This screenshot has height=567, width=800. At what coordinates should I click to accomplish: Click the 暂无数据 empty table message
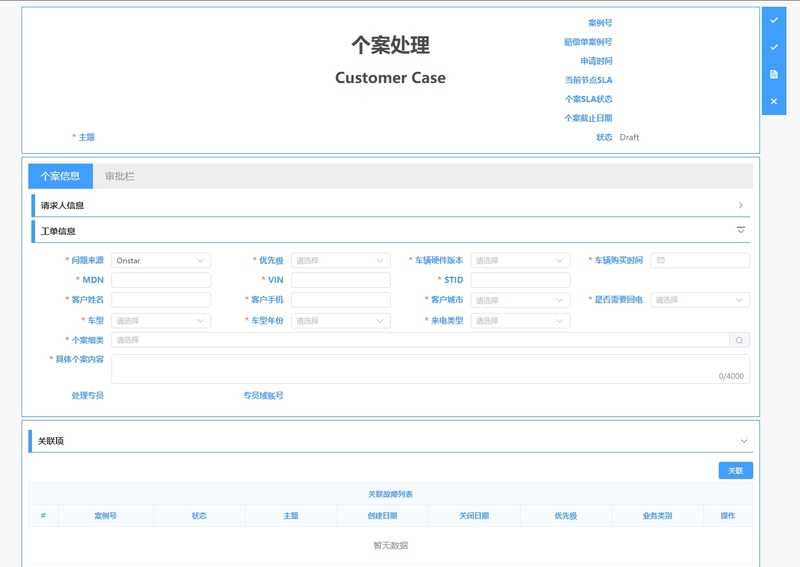[x=390, y=545]
